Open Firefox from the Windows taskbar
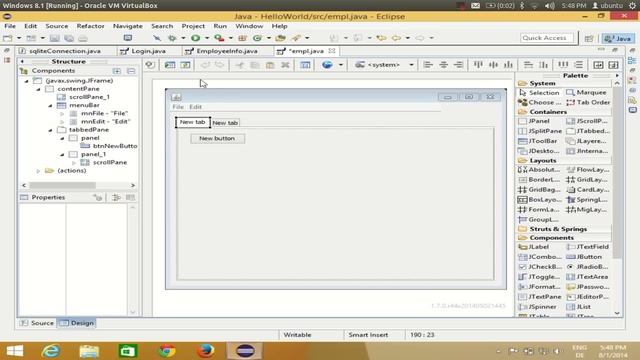Screen dimensions: 640x360 click(206, 351)
